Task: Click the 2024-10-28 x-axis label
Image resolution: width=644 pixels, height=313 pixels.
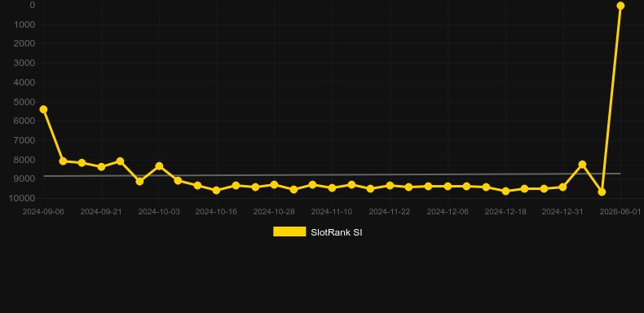Action: point(274,212)
